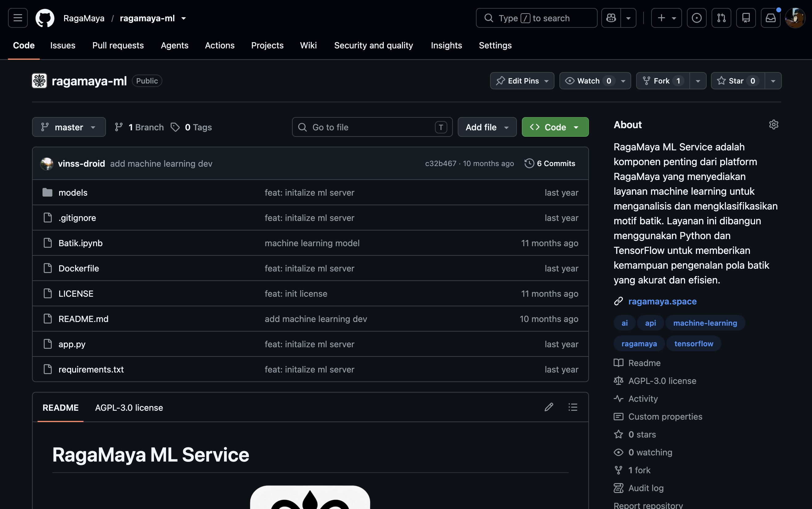Switch to the Pull requests tab
This screenshot has width=812, height=509.
(118, 45)
